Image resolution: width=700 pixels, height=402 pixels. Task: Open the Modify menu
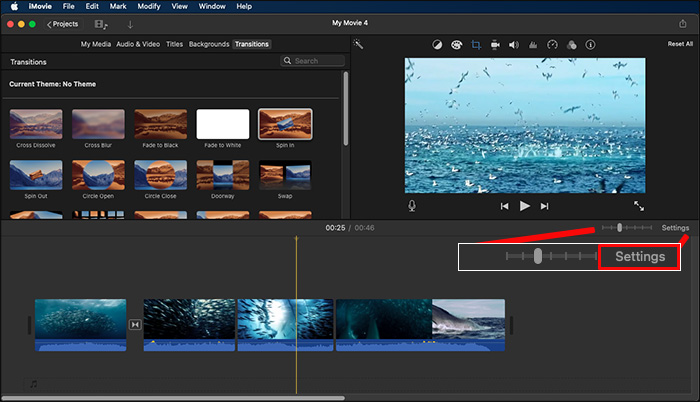point(148,6)
